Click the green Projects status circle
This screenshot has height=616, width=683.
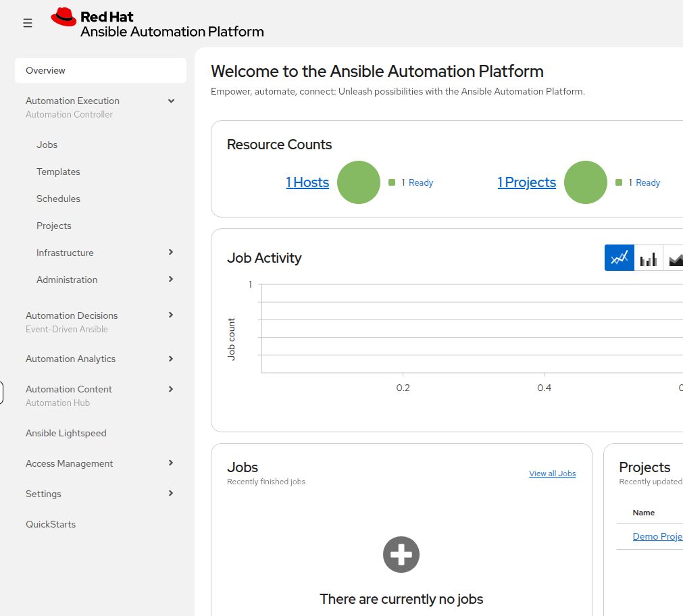tap(586, 182)
